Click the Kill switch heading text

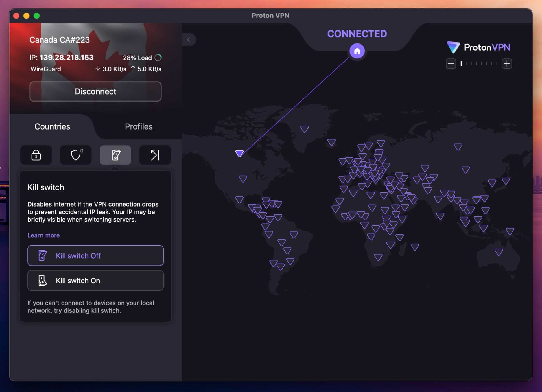46,187
